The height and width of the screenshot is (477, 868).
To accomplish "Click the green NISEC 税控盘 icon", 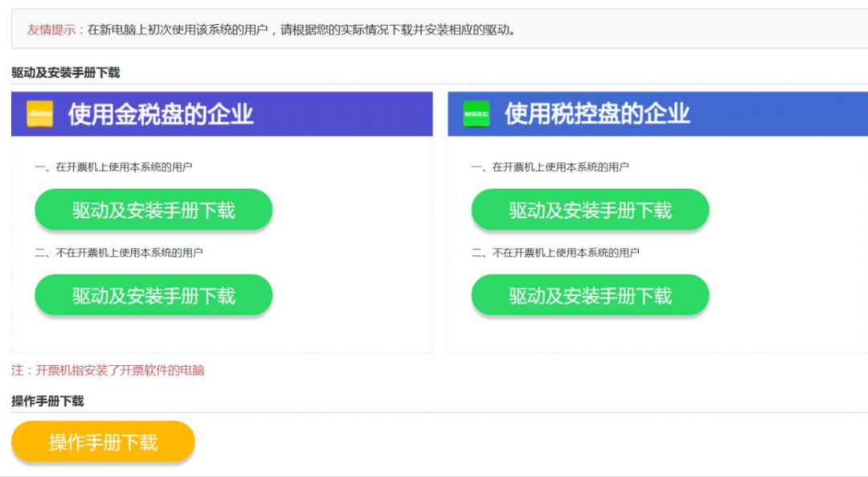I will 476,113.
